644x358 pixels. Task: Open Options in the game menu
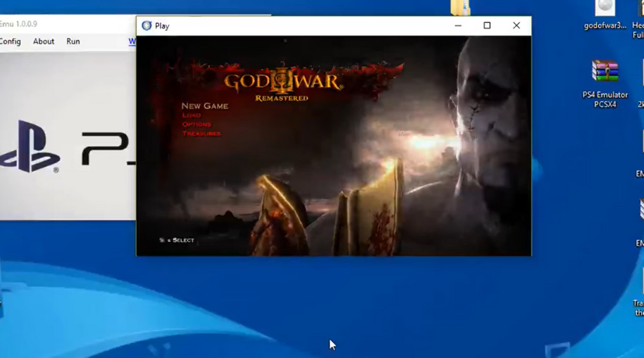click(x=196, y=125)
